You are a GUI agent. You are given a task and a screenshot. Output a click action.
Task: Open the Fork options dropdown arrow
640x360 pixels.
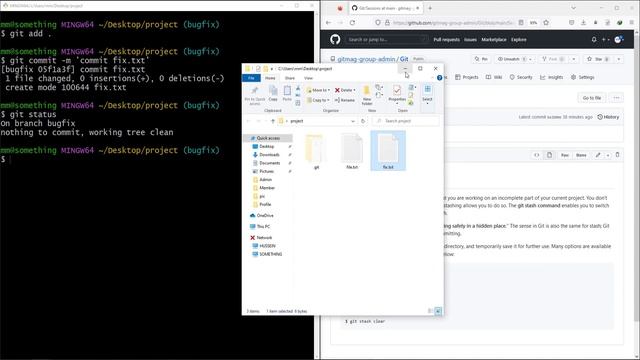[x=574, y=59]
